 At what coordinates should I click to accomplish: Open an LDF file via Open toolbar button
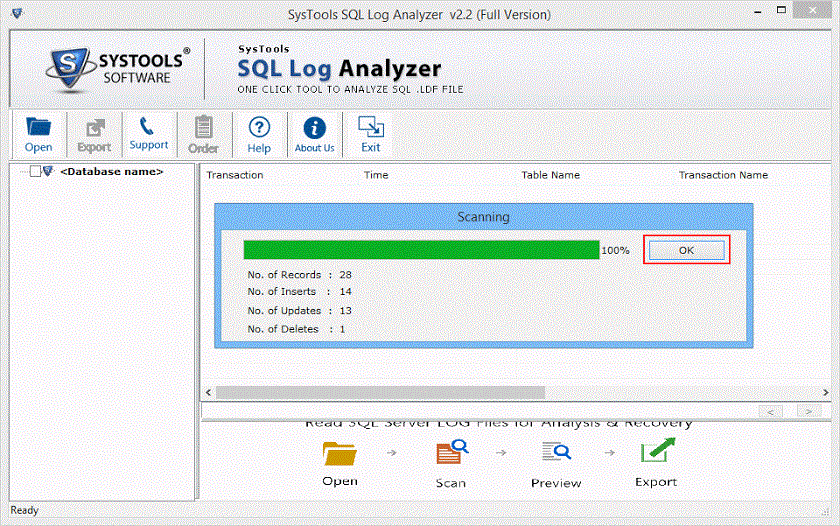pyautogui.click(x=39, y=135)
